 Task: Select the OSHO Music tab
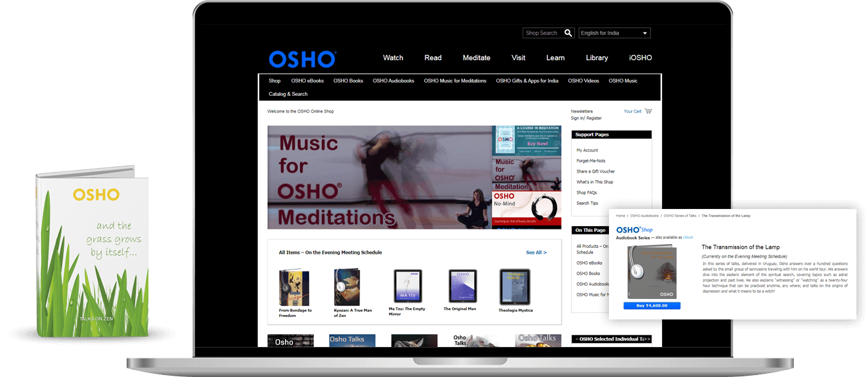[x=623, y=81]
